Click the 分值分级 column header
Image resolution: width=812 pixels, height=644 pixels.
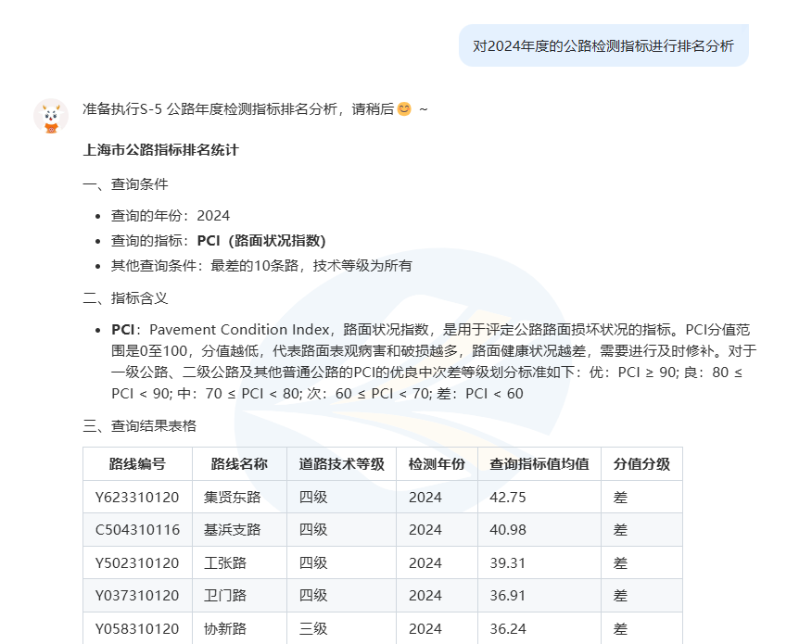(x=641, y=464)
